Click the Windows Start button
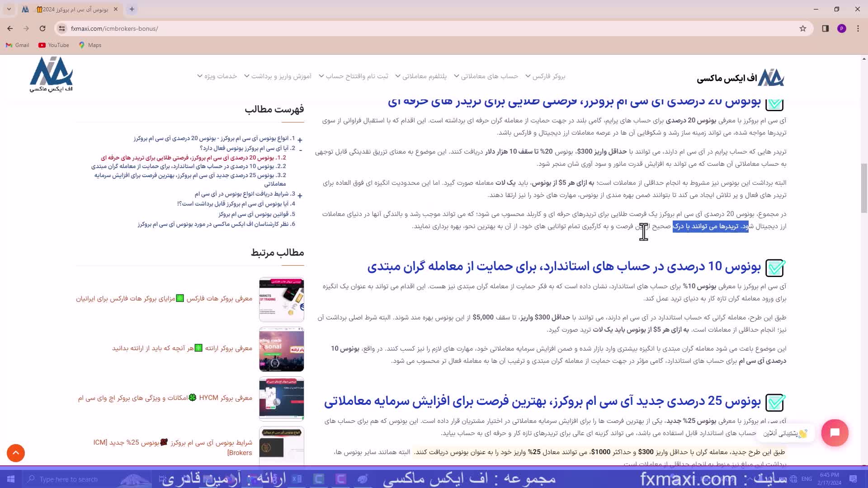Screen dimensions: 868x488 point(10,479)
